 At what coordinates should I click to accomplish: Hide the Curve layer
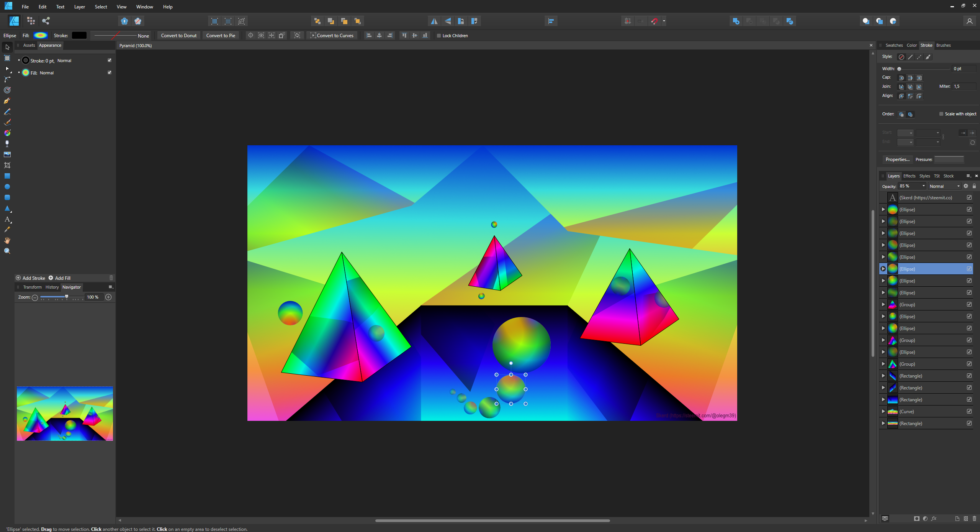pos(969,411)
